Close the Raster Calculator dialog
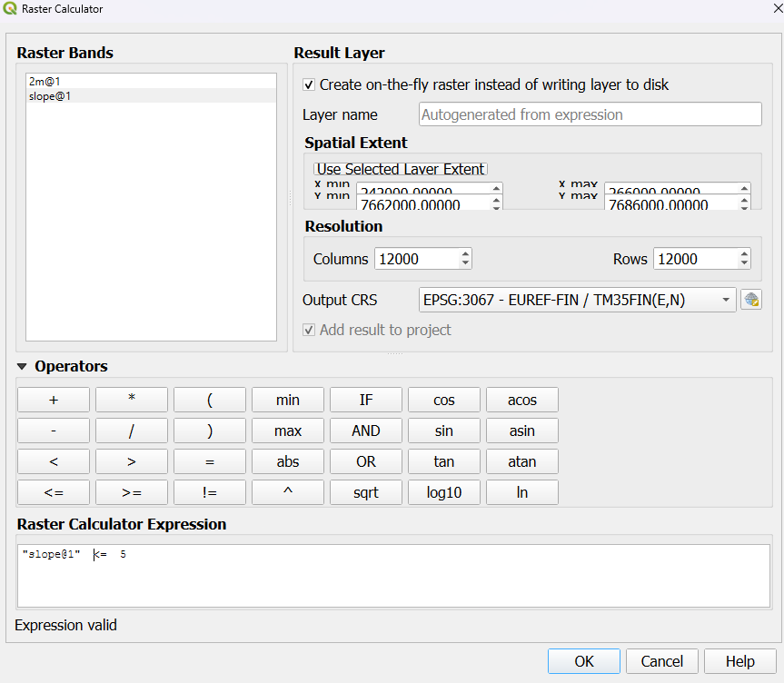This screenshot has width=784, height=683. point(778,8)
